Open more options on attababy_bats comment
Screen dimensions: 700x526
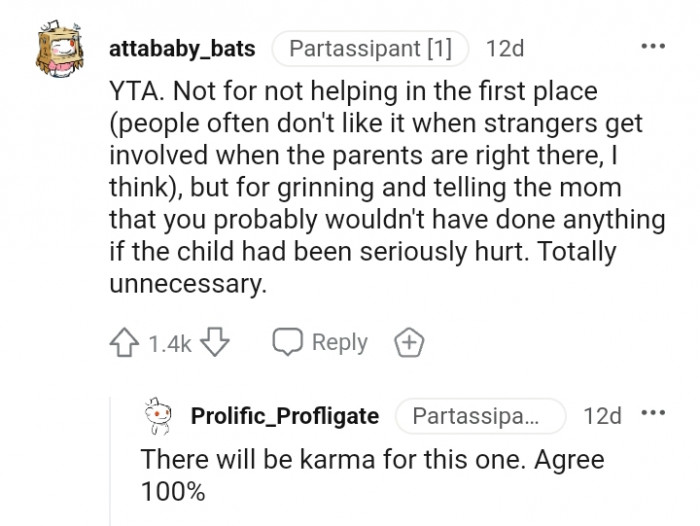pyautogui.click(x=652, y=48)
